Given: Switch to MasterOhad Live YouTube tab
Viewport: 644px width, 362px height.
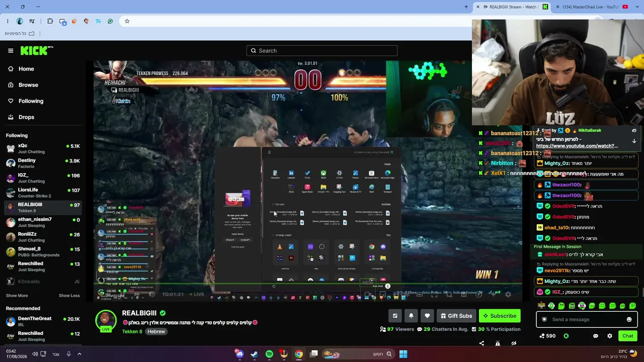Looking at the screenshot, I should click(592, 7).
